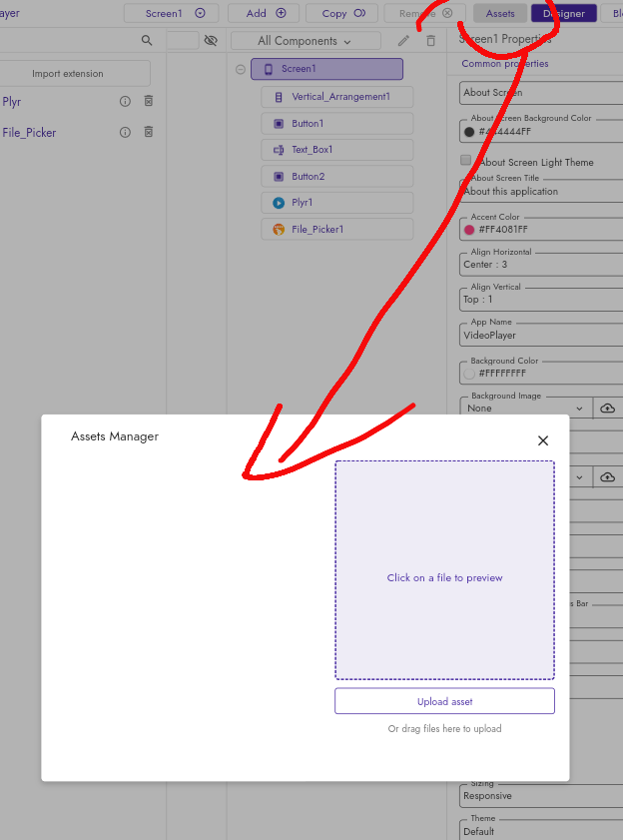Switch to the Designer view

click(564, 13)
